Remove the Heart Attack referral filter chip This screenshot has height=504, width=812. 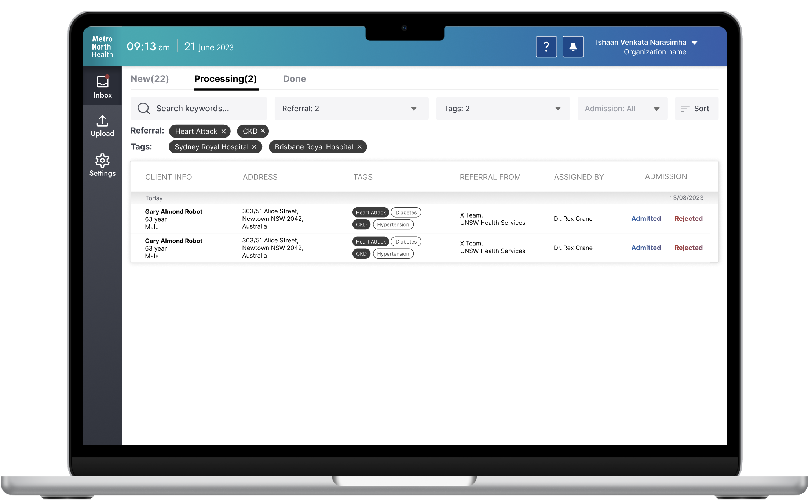point(223,131)
